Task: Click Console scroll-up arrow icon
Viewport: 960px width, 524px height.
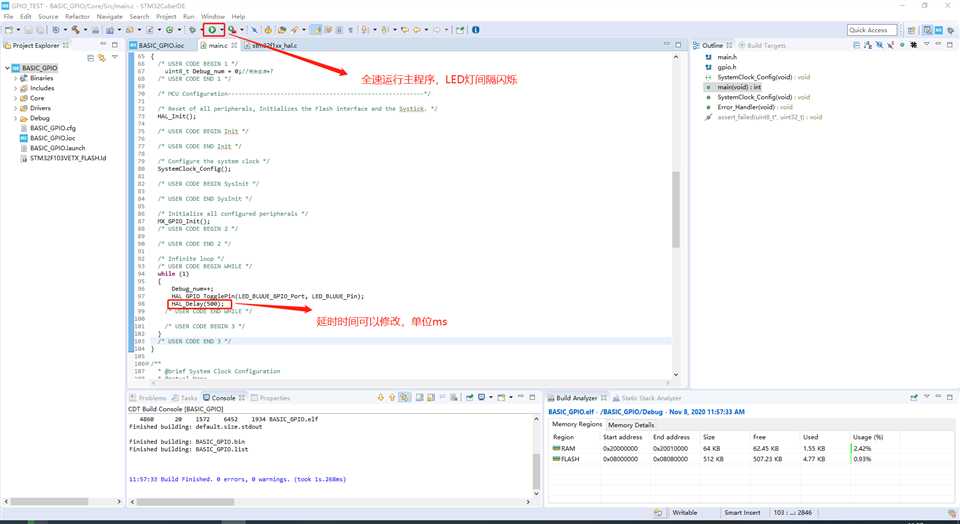Action: pyautogui.click(x=392, y=398)
